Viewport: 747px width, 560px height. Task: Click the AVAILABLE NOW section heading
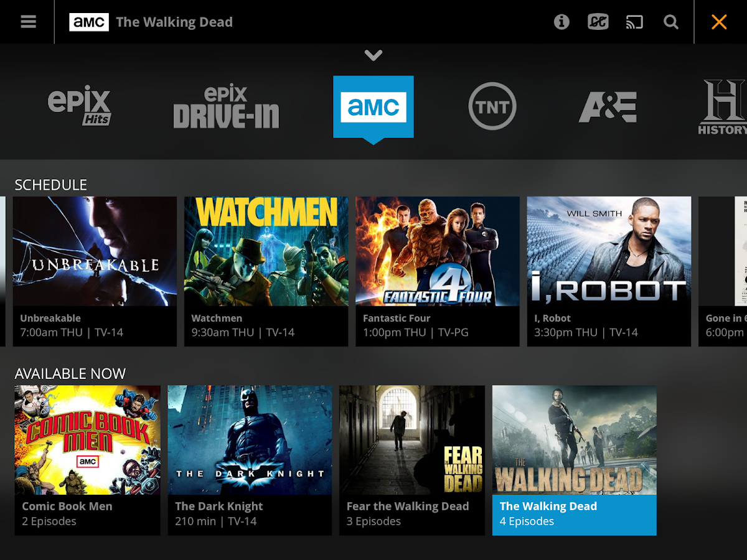70,374
